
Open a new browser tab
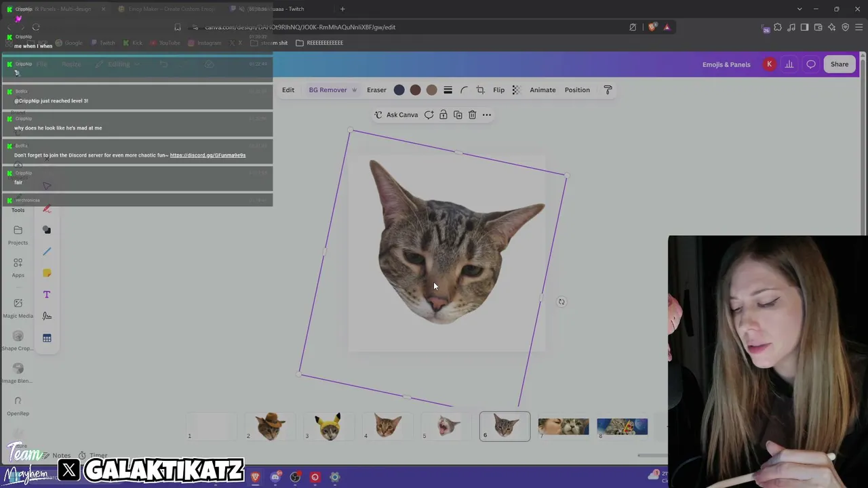point(342,9)
